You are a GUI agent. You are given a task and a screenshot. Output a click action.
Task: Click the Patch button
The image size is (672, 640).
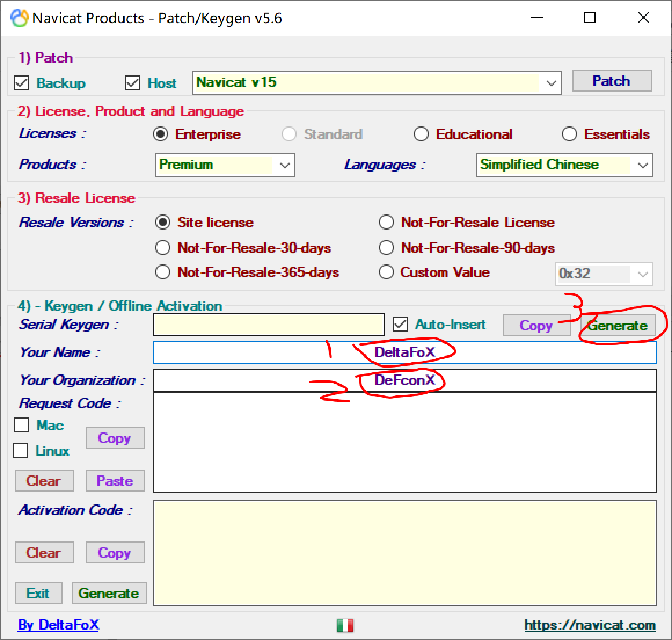pos(612,81)
